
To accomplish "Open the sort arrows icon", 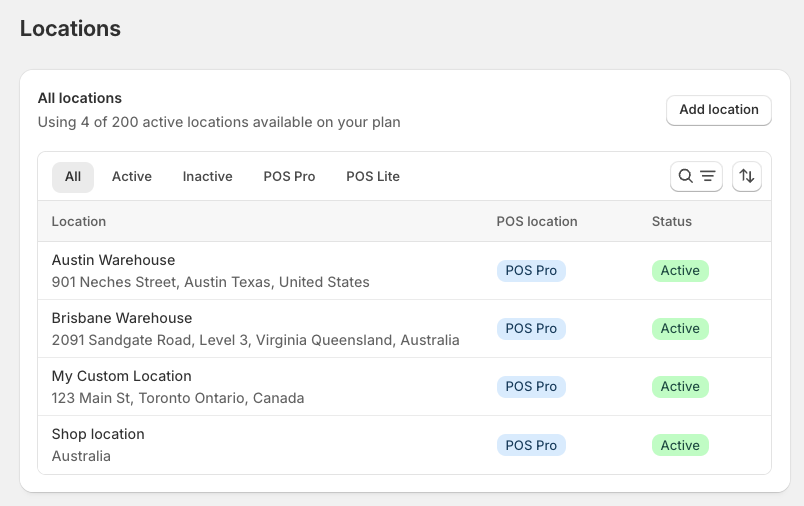I will (x=747, y=176).
